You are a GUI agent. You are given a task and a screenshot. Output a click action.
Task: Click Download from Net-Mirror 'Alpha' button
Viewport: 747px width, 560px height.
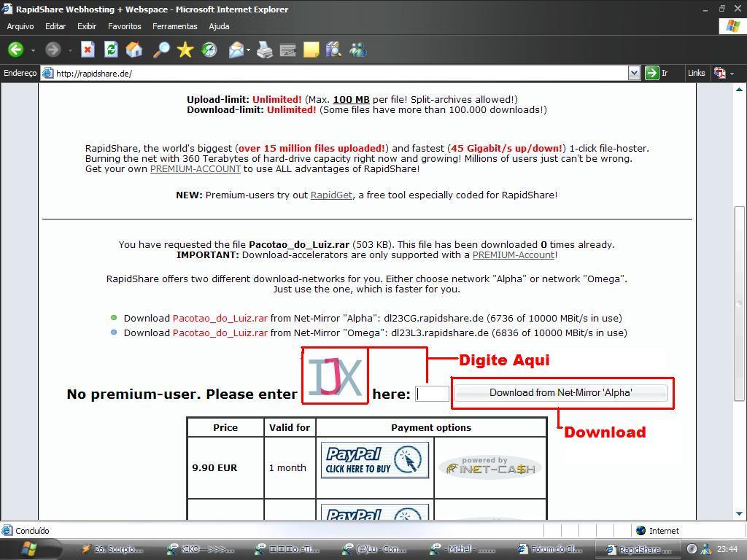pyautogui.click(x=561, y=392)
